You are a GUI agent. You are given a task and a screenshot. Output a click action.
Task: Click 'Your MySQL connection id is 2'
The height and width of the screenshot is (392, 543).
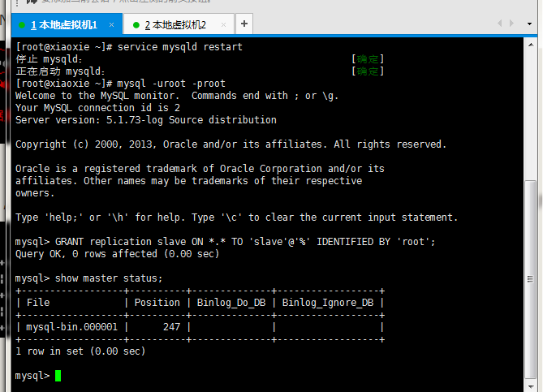click(97, 108)
